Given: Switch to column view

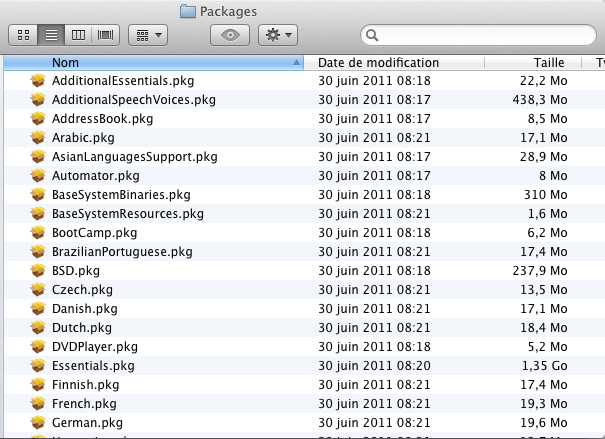Looking at the screenshot, I should [78, 35].
